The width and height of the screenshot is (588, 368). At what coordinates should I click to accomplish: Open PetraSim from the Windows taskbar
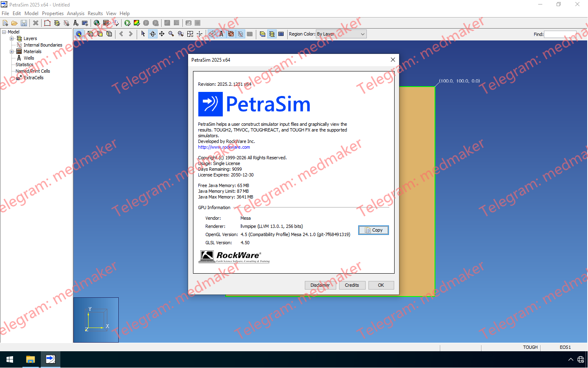51,359
